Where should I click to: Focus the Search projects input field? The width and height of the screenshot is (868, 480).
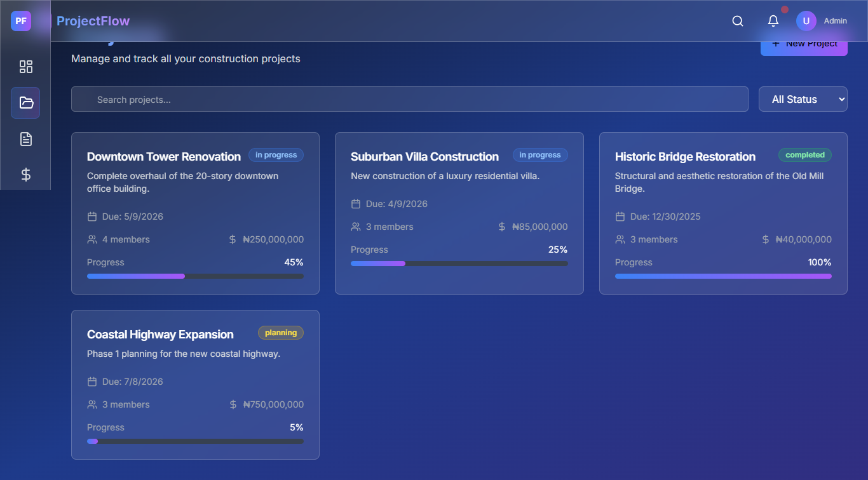click(x=409, y=100)
